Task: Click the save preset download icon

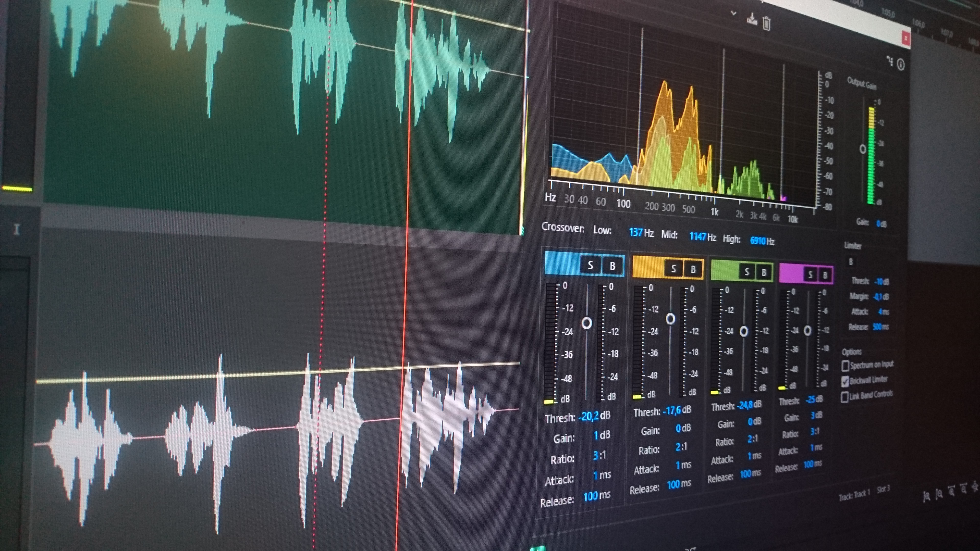Action: point(752,19)
